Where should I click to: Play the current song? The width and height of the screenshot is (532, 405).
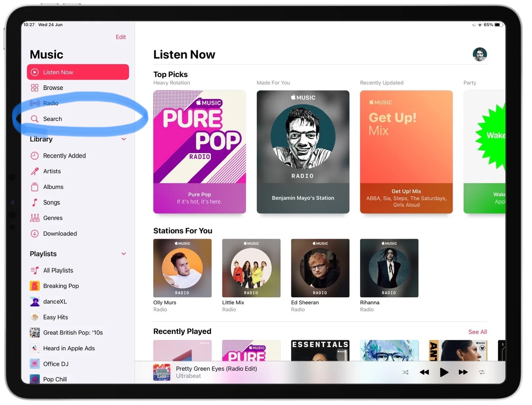[x=444, y=372]
